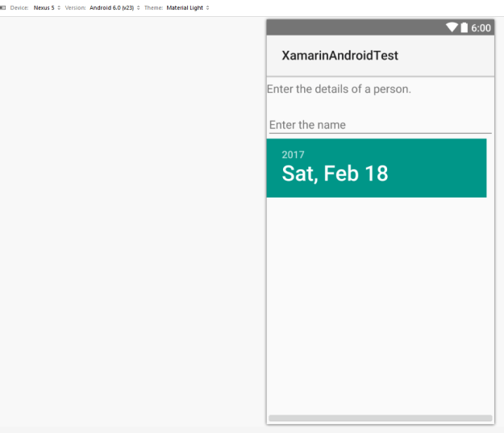Click the horizontal scrollbar below the phone preview
The width and height of the screenshot is (504, 433).
click(380, 418)
